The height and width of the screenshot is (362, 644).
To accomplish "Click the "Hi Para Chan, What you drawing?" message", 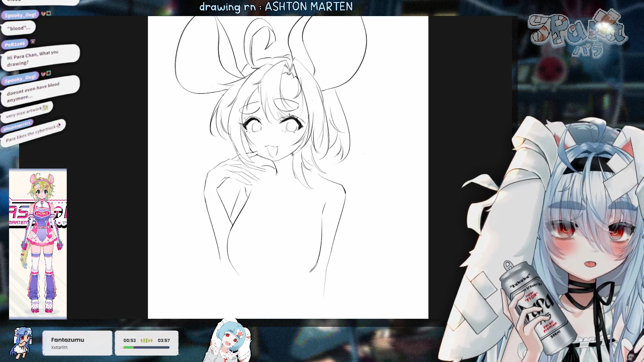I will (40, 58).
